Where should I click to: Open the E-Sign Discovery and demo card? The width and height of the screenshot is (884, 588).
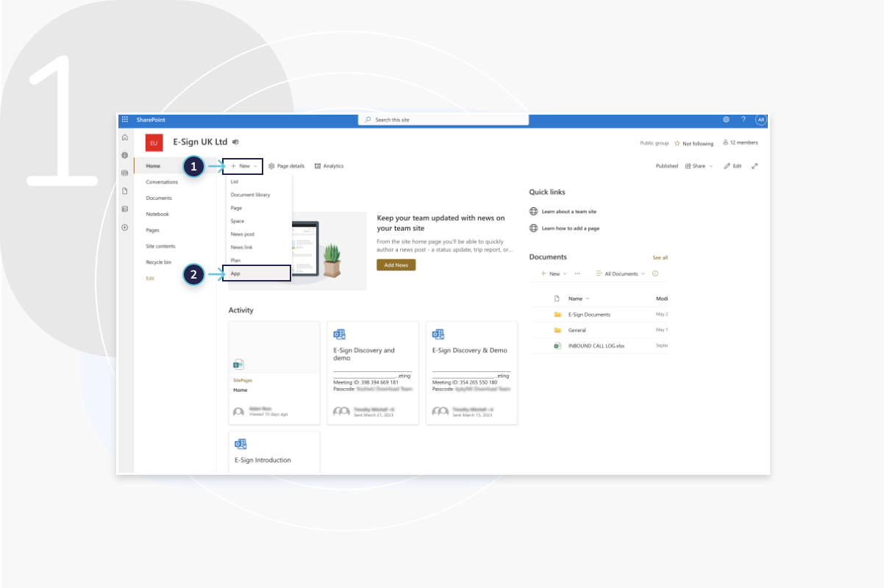point(373,373)
